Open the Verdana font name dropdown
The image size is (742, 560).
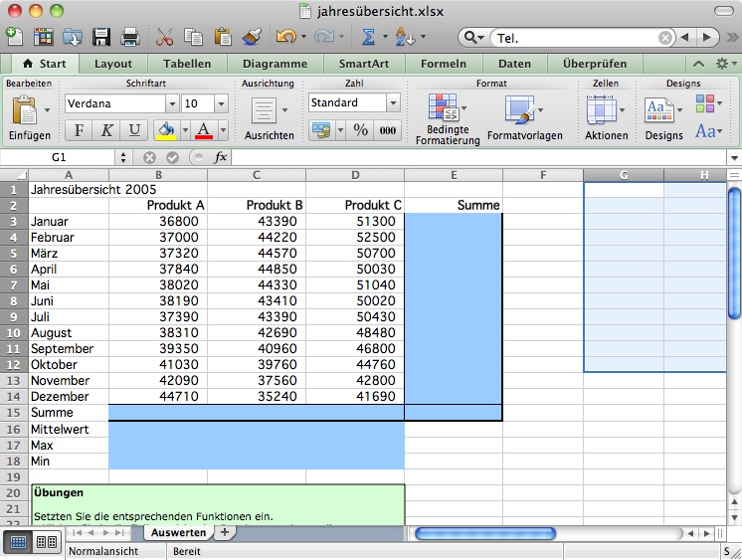click(x=172, y=103)
